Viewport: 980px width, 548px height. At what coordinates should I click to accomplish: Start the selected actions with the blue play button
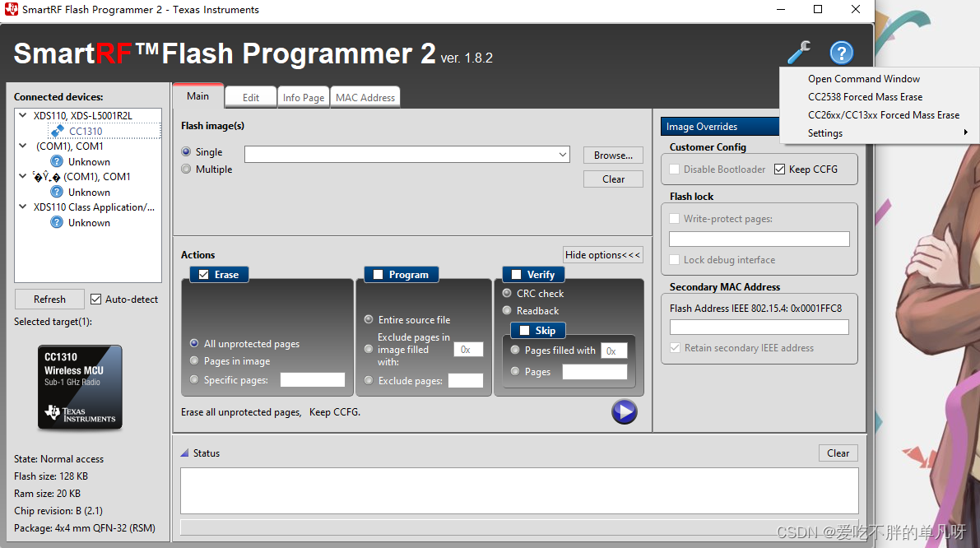pyautogui.click(x=624, y=411)
